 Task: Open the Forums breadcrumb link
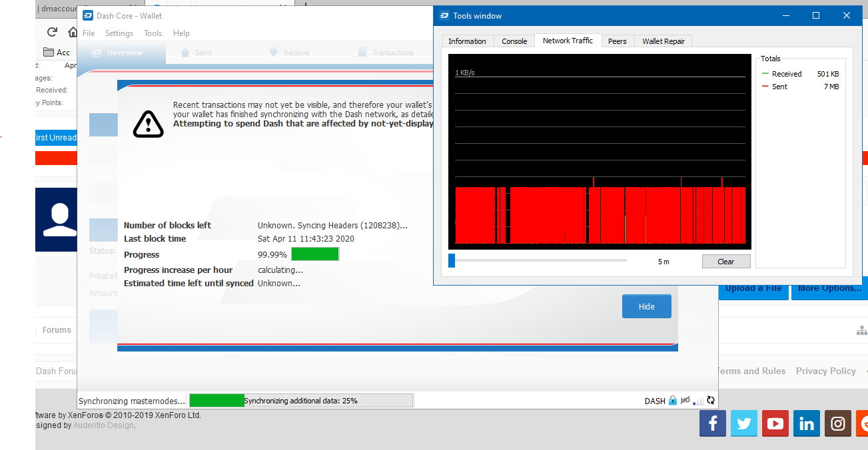pos(57,330)
